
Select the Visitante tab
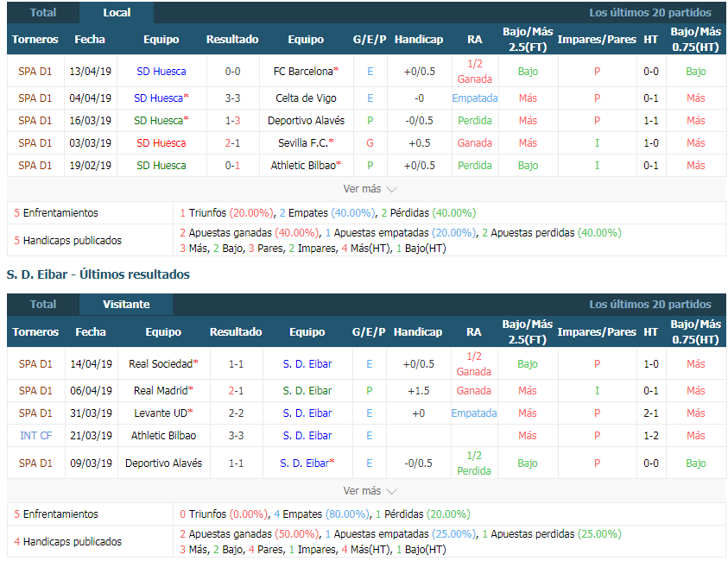[126, 305]
